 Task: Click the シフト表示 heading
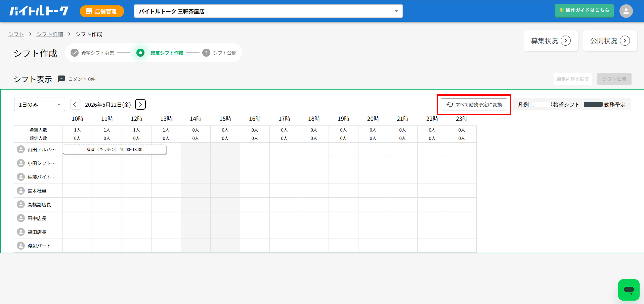[33, 79]
